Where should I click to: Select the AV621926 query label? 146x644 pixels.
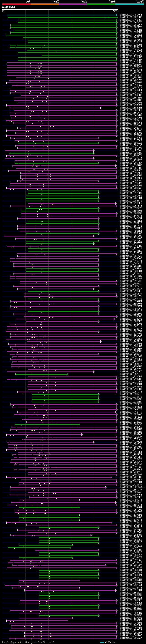pos(8,7)
